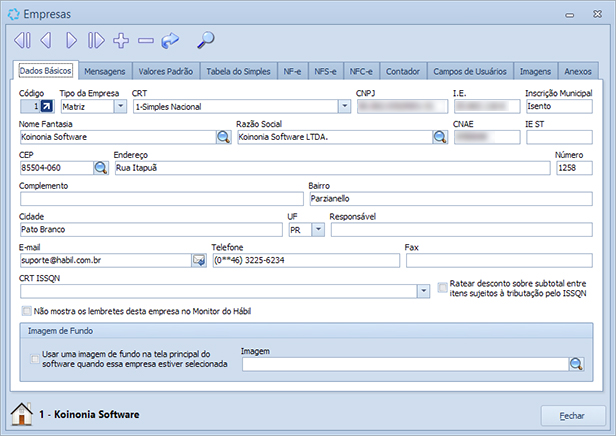The height and width of the screenshot is (436, 616).
Task: Click the Telefone field
Action: (306, 260)
